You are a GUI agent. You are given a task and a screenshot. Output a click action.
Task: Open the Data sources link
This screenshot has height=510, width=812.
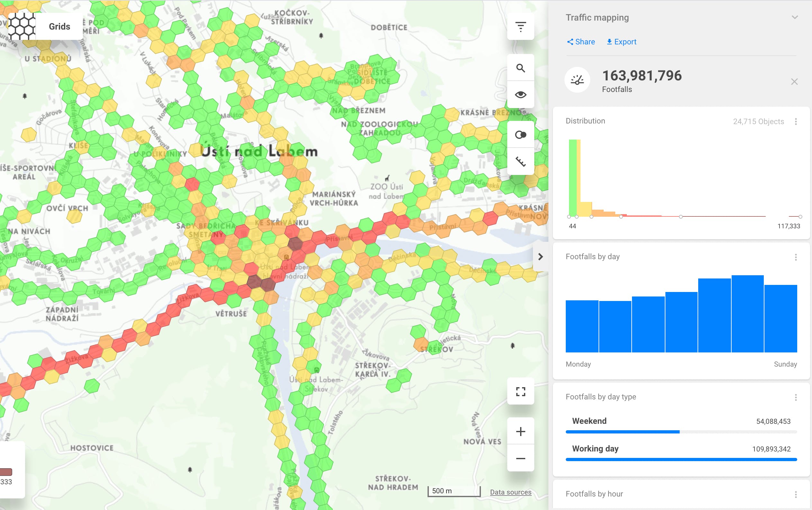pos(510,492)
